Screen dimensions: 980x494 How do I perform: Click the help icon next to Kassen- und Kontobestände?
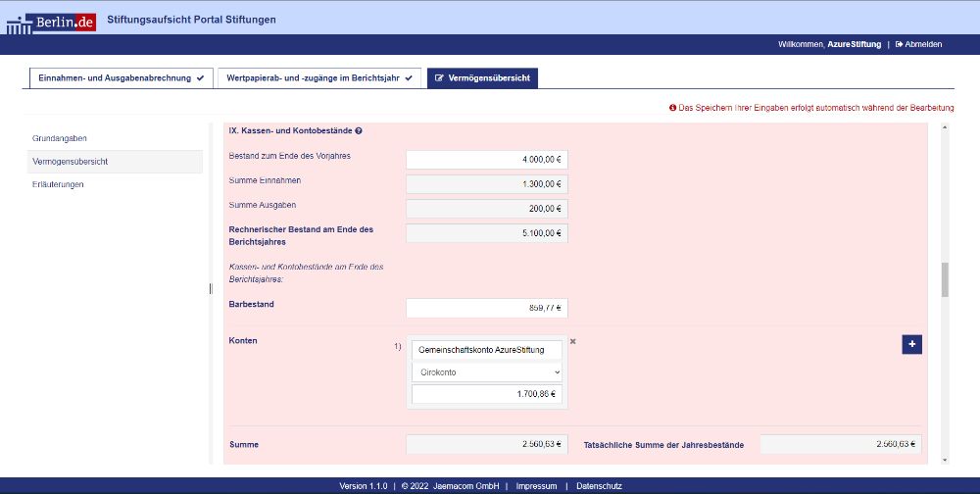(x=359, y=130)
